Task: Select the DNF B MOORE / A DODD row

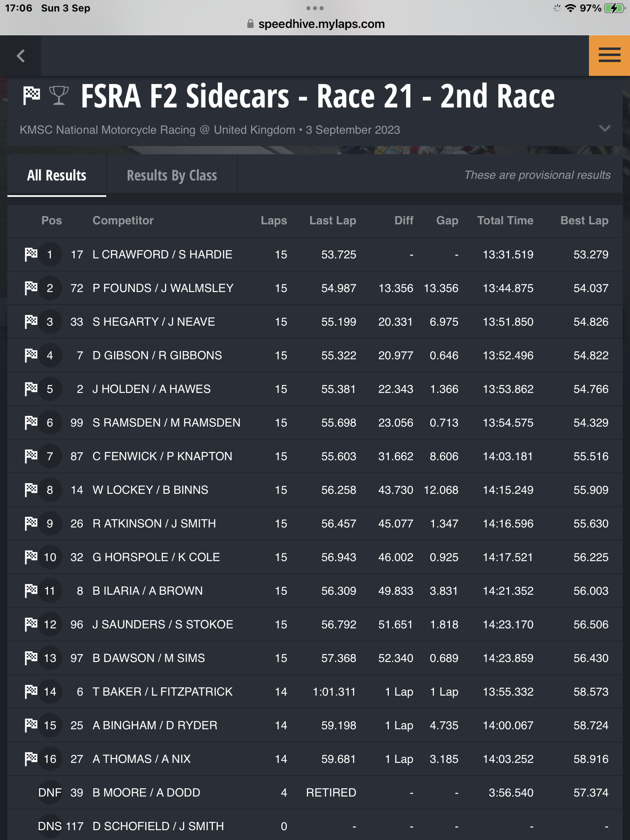Action: pos(315,792)
